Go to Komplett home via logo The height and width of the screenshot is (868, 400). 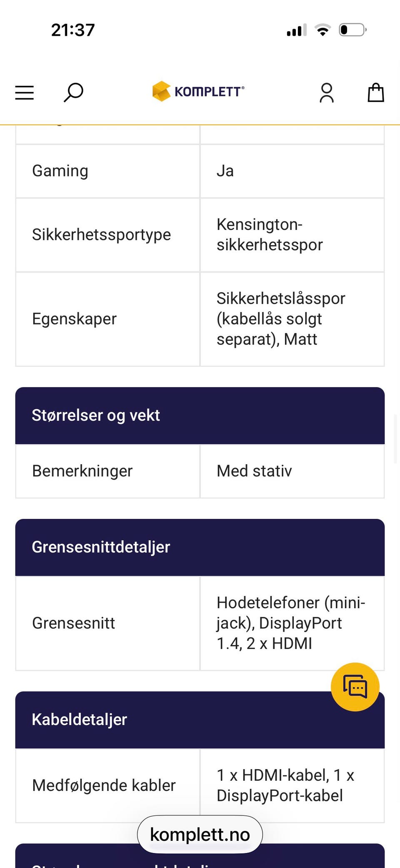(198, 91)
